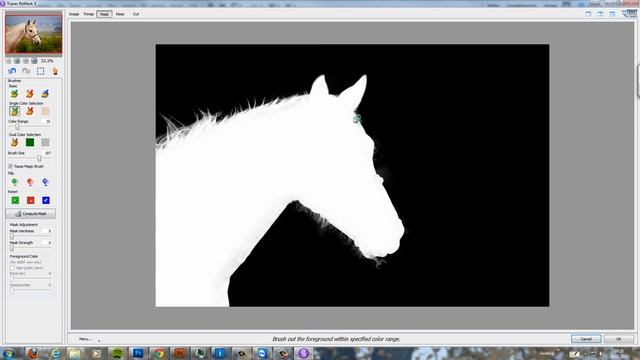This screenshot has width=640, height=360.
Task: Click the Mask Hardness slider handle
Action: 12,236
